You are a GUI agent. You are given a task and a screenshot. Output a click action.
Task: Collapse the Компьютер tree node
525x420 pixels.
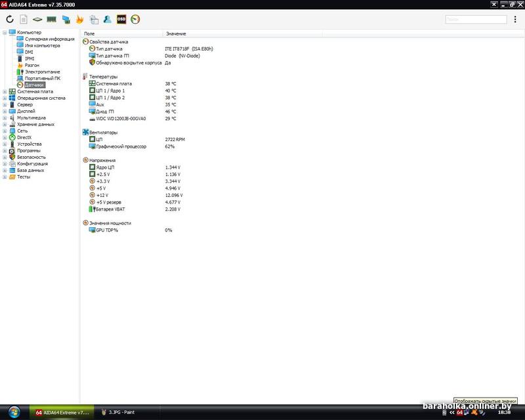tap(5, 33)
